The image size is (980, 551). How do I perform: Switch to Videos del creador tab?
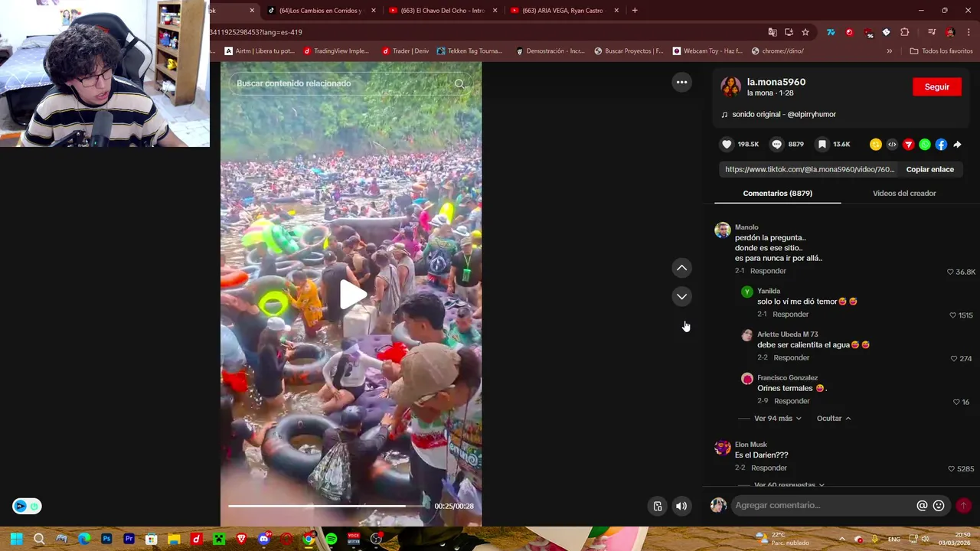pyautogui.click(x=904, y=194)
